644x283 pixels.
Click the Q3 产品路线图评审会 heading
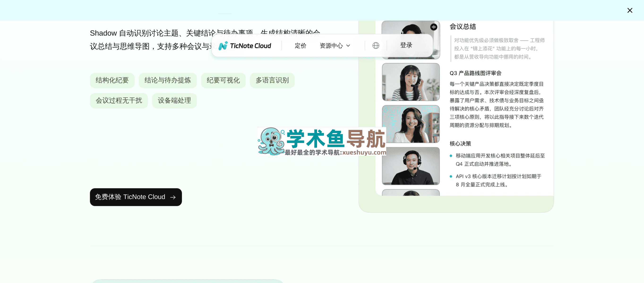(x=475, y=73)
